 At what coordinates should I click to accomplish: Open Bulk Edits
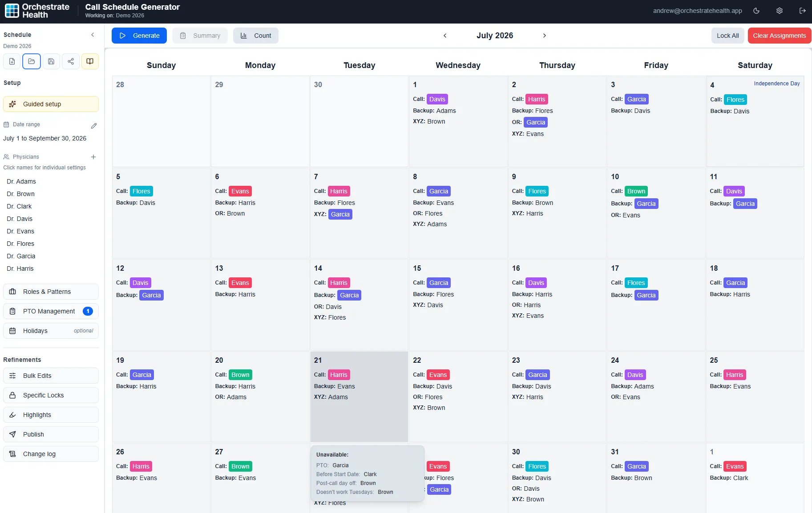pyautogui.click(x=51, y=376)
